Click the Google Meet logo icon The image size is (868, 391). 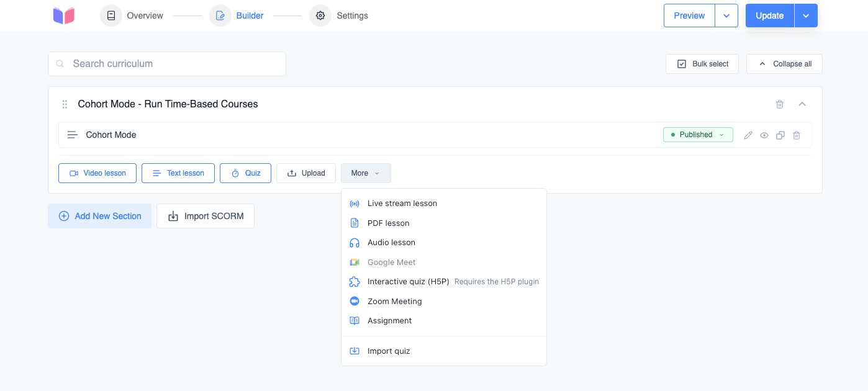pos(355,263)
